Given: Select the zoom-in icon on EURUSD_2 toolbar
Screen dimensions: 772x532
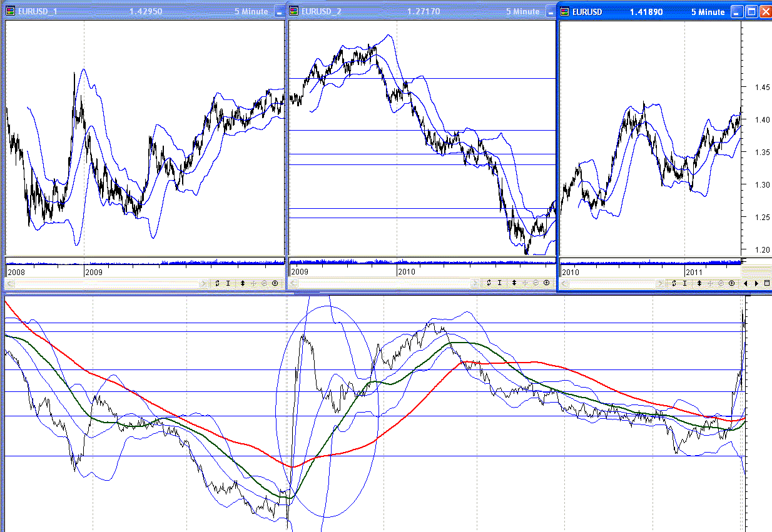Looking at the screenshot, I should click(546, 283).
